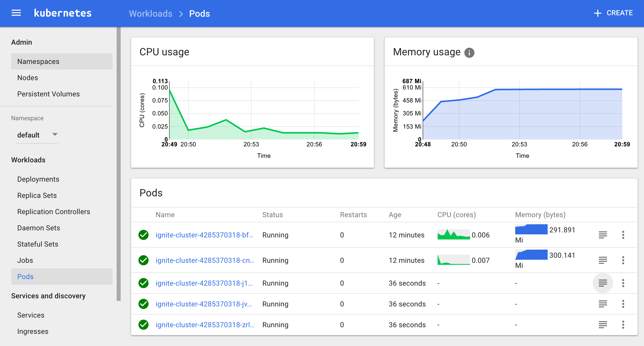Click the green status check for cn pod

tap(144, 260)
